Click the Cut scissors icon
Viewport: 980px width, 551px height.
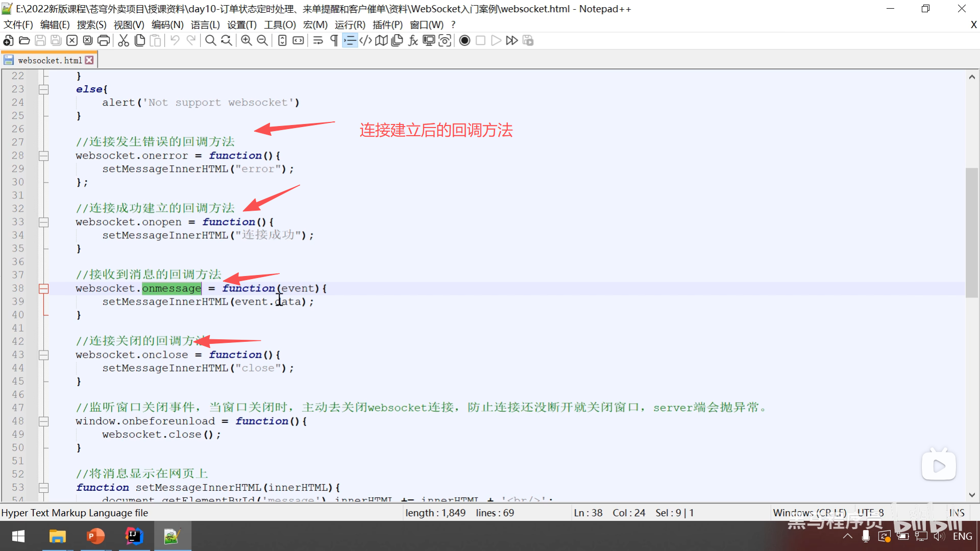[124, 41]
